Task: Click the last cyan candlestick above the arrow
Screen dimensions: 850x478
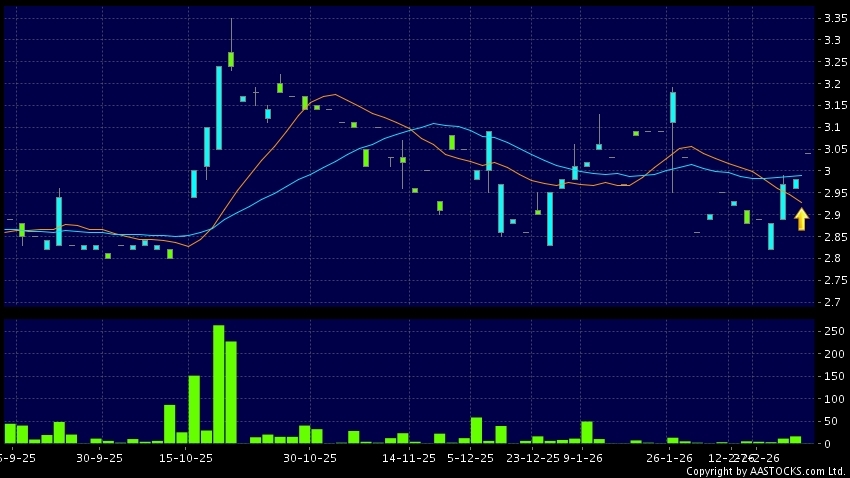Action: (796, 183)
